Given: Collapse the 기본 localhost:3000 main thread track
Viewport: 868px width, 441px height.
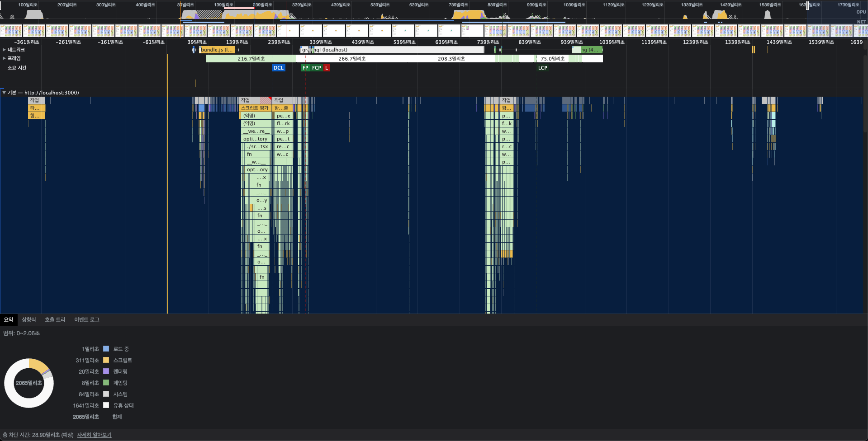Looking at the screenshot, I should click(4, 93).
